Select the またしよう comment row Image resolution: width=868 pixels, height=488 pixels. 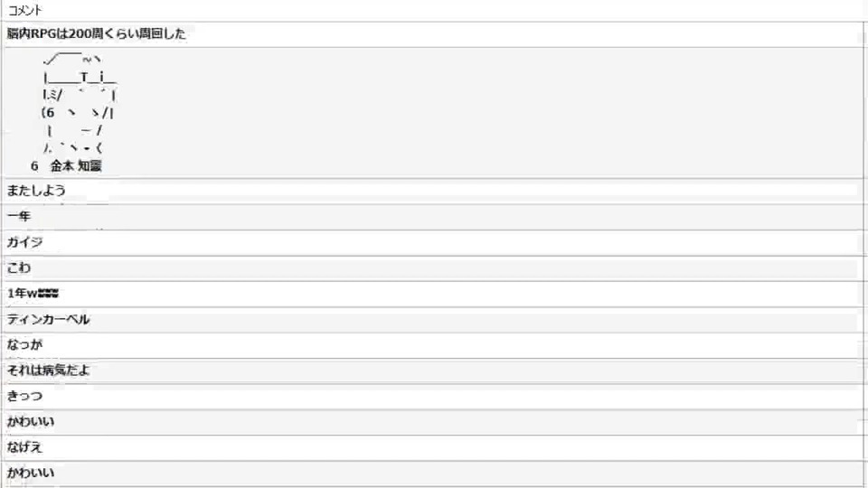(x=36, y=191)
